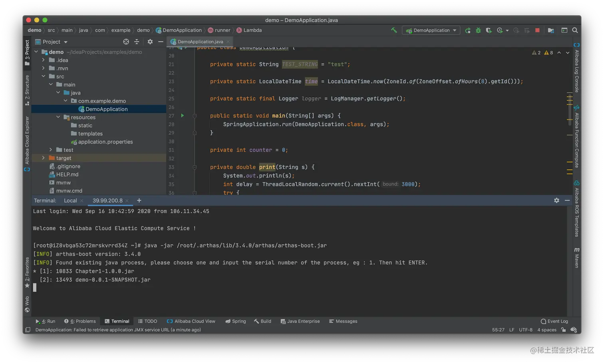The width and height of the screenshot is (604, 364).
Task: Click the runner breadcrumb item
Action: [219, 30]
